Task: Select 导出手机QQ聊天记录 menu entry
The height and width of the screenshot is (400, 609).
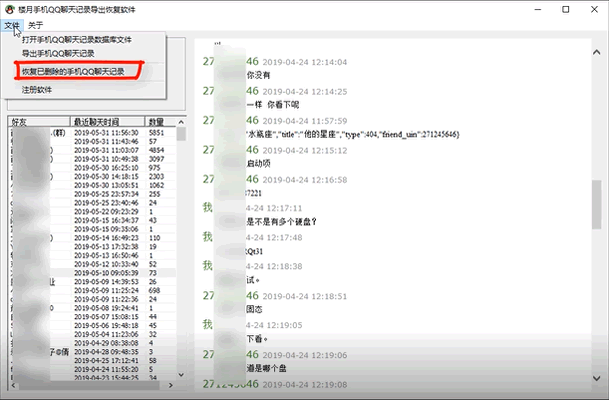Action: tap(58, 54)
